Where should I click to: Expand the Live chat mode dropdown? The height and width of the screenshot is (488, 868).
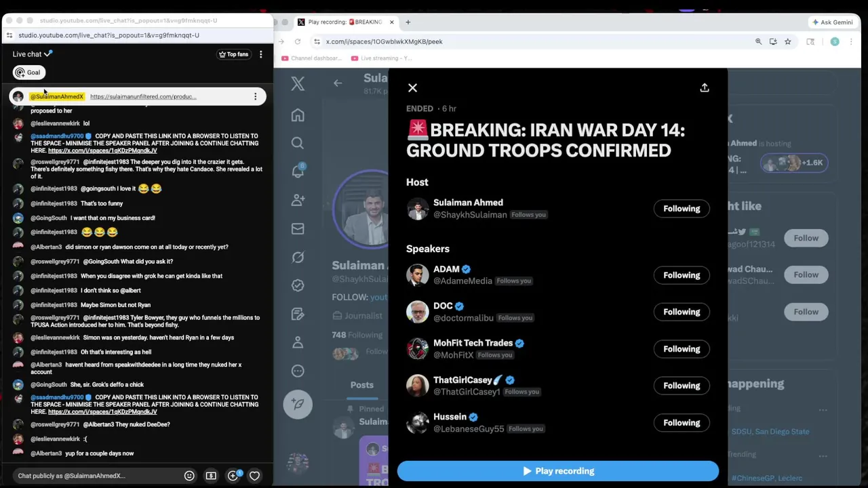pos(33,54)
